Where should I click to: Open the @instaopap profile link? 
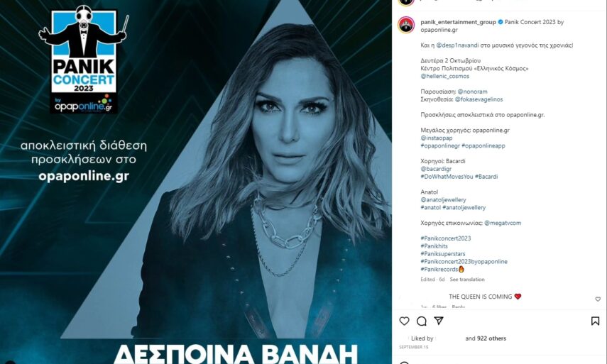pyautogui.click(x=437, y=138)
